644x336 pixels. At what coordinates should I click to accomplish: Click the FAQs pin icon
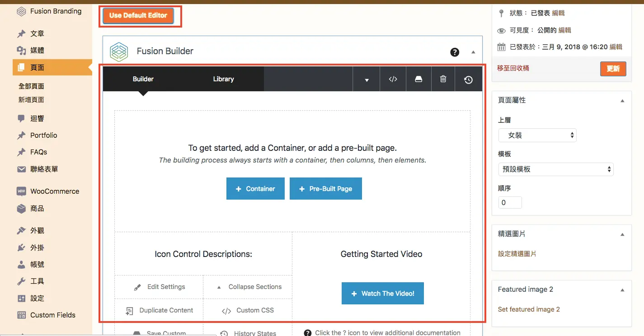pyautogui.click(x=21, y=152)
